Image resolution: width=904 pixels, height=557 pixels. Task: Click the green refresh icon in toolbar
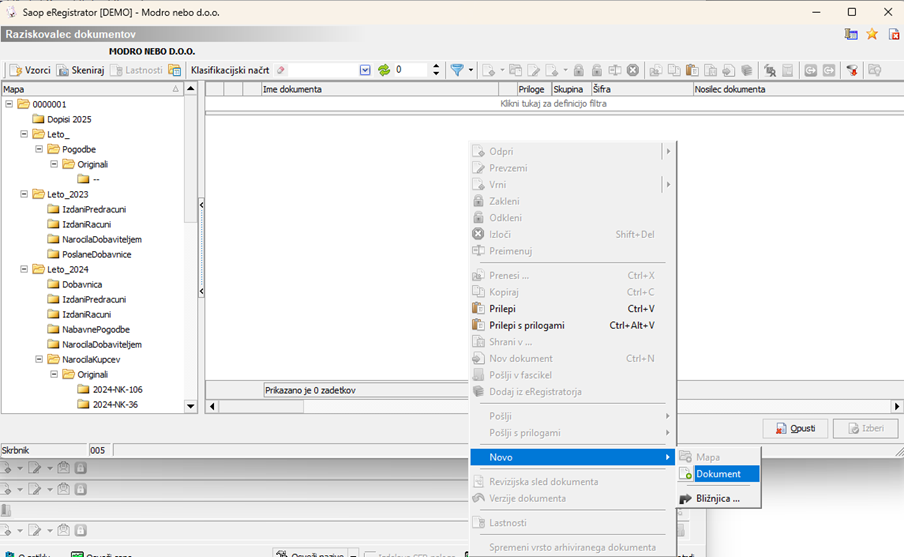(x=384, y=70)
